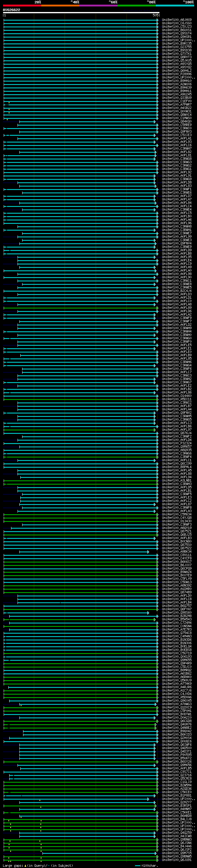Click the green ~80% identity legend segment
The image size is (197, 868).
137,6
